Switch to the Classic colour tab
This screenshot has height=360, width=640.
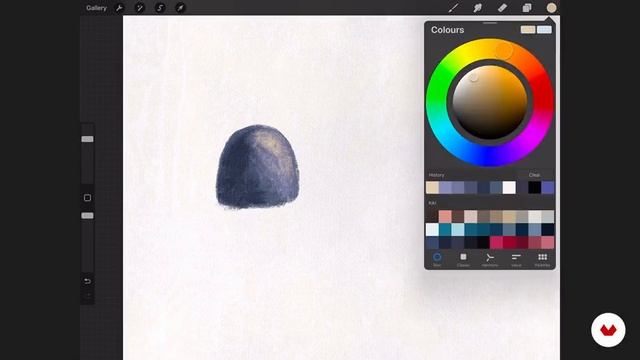(463, 260)
